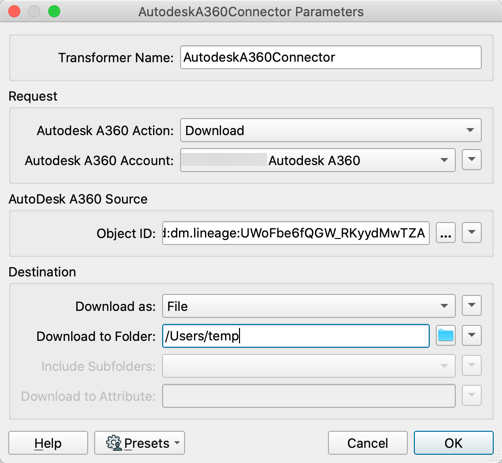Click the Transformer Name label
Viewport: 502px width, 463px height.
[116, 58]
